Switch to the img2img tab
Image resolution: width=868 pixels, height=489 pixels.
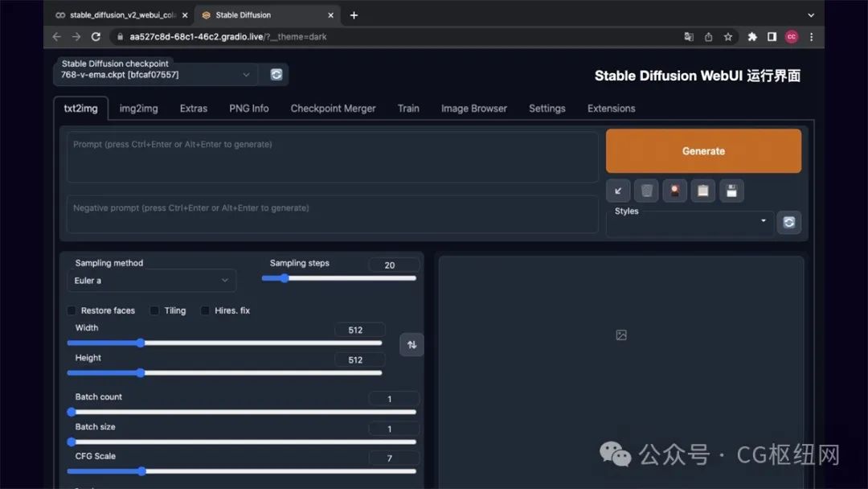[x=138, y=109]
